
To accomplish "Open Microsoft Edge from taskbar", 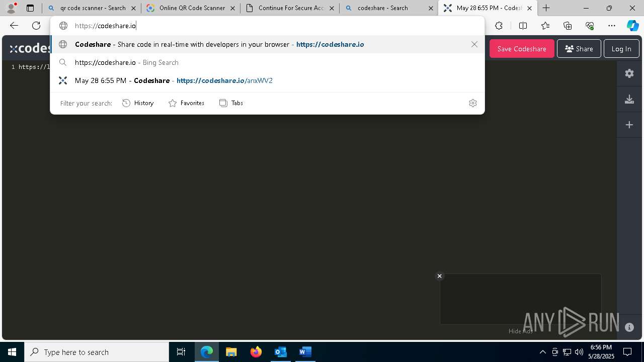I will pos(207,352).
